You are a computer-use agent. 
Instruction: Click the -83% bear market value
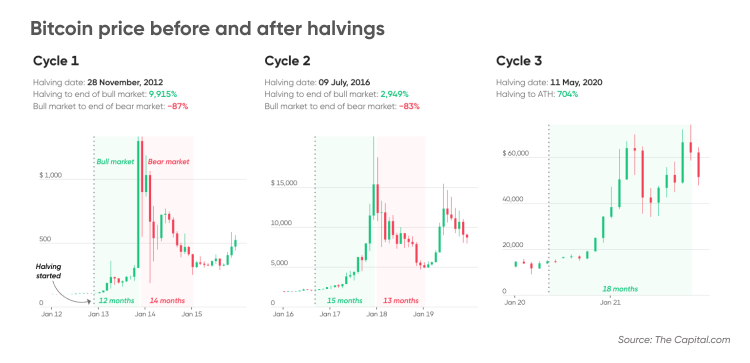point(408,106)
